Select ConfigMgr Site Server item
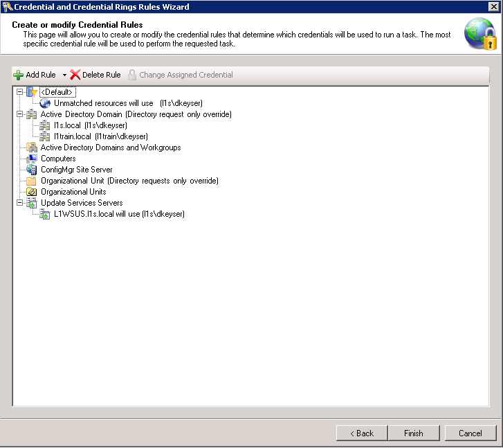The width and height of the screenshot is (503, 448). [76, 170]
